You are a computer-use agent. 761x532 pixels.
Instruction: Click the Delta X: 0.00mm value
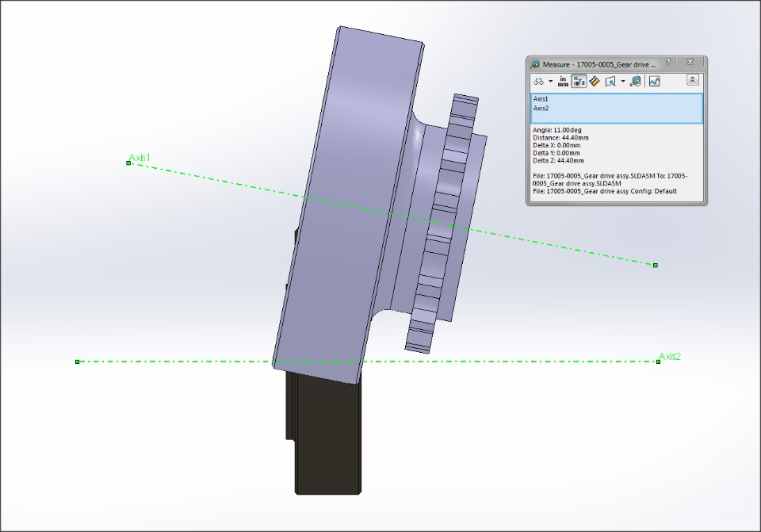coord(556,145)
